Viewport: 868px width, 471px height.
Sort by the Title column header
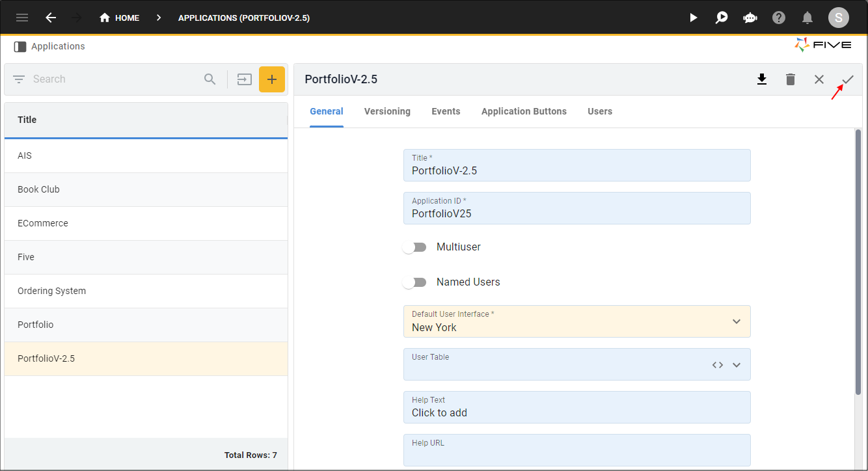pyautogui.click(x=146, y=120)
